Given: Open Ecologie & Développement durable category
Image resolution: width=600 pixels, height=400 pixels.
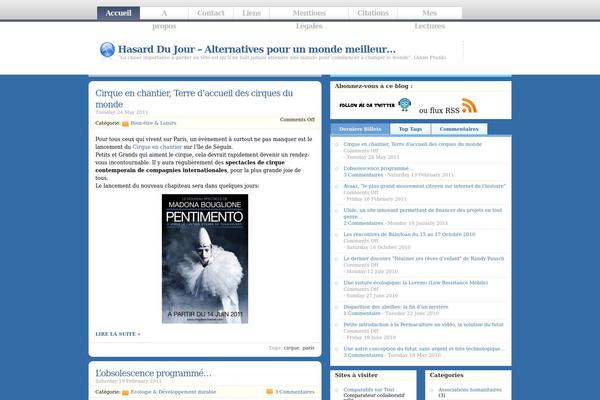Looking at the screenshot, I should point(173,392).
